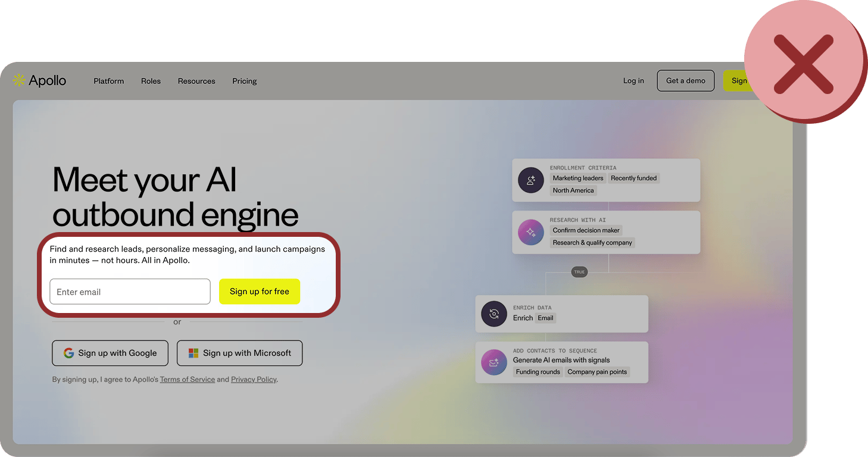Screen dimensions: 868x457
Task: Click Sign up with Microsoft
Action: pyautogui.click(x=240, y=353)
